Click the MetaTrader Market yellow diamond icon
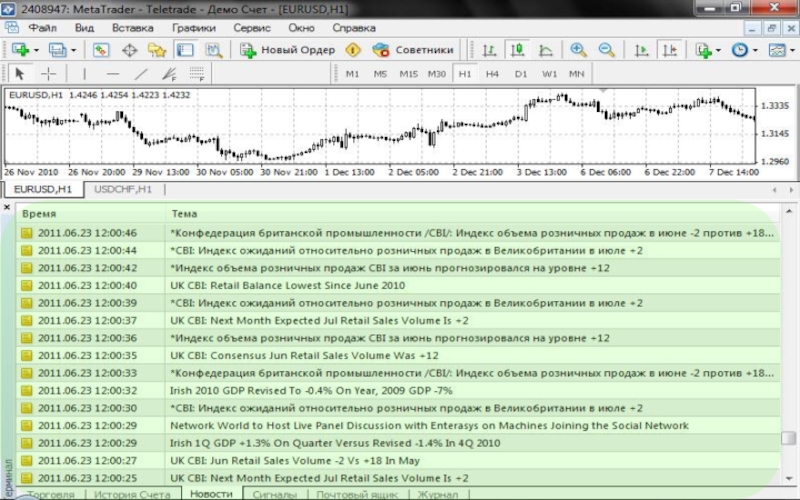Screen dimensions: 800x500 (353, 50)
